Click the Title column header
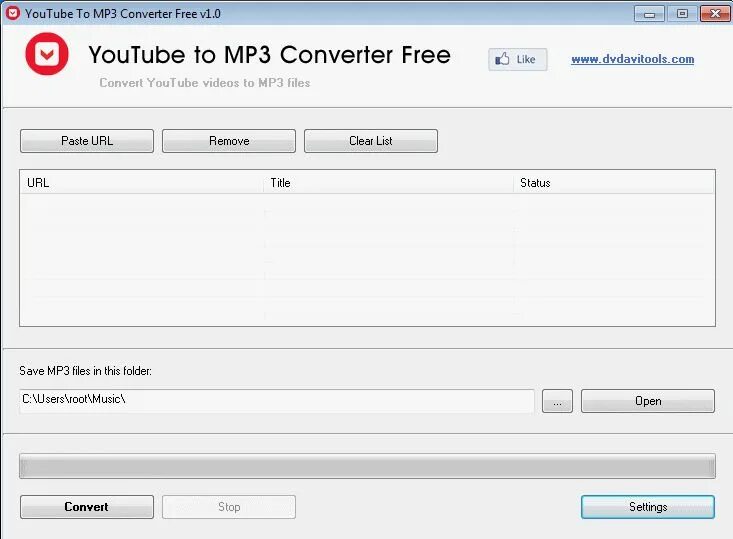The image size is (733, 539). pos(388,183)
